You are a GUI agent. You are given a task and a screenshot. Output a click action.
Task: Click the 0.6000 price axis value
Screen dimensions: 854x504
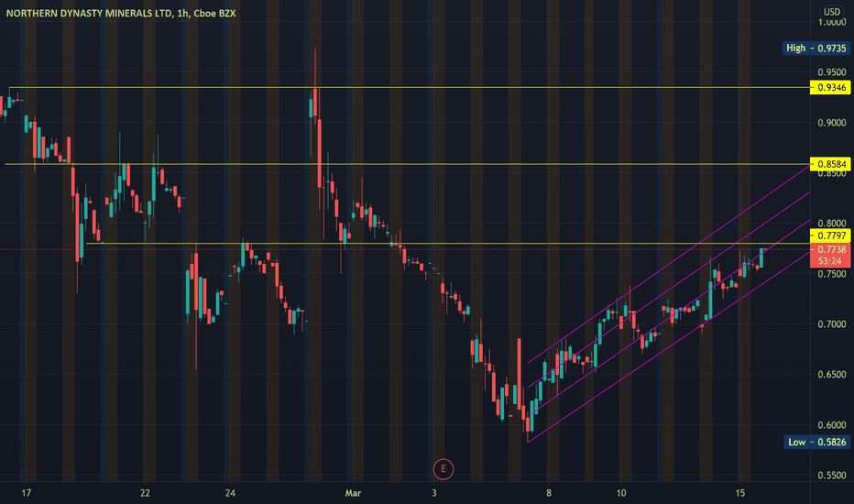click(832, 425)
